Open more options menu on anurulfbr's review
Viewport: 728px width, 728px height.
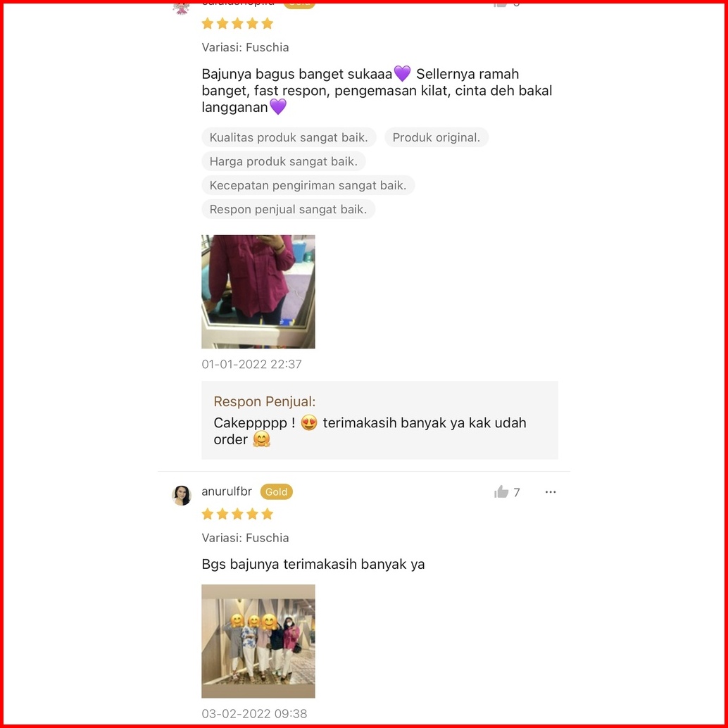coord(550,491)
